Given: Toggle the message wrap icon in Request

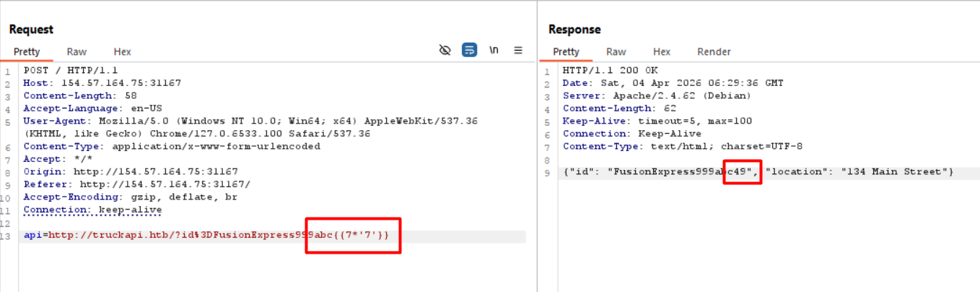Looking at the screenshot, I should click(x=469, y=51).
